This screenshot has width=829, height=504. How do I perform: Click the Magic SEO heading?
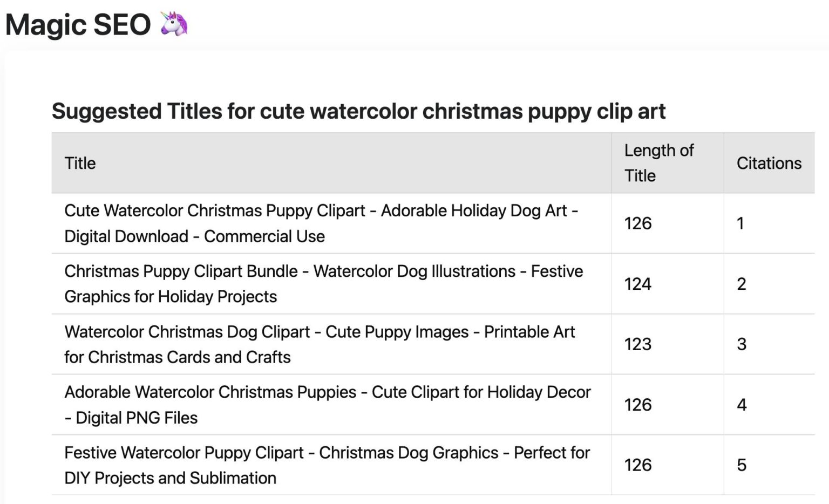pyautogui.click(x=78, y=25)
